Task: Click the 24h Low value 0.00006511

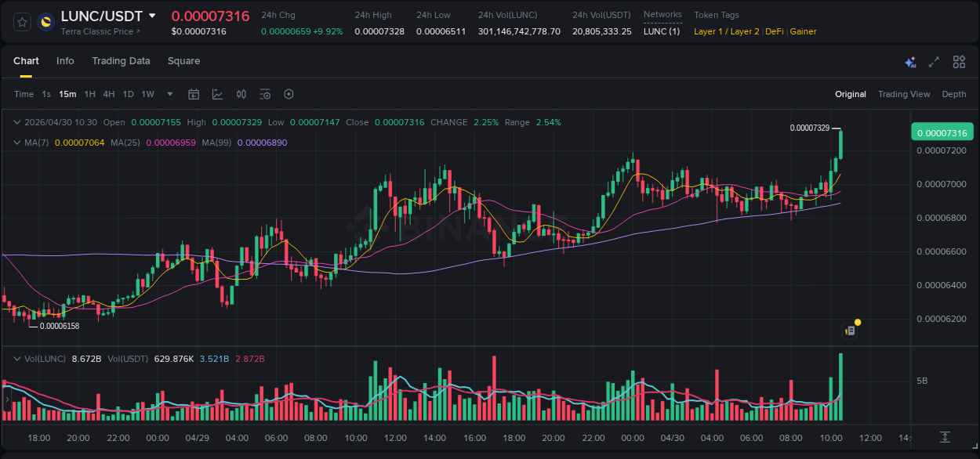Action: point(441,31)
